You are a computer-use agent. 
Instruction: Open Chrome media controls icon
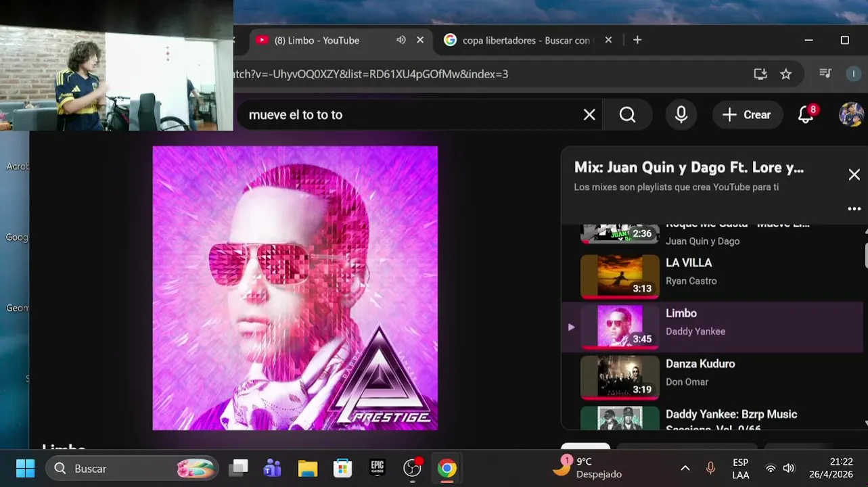click(825, 73)
